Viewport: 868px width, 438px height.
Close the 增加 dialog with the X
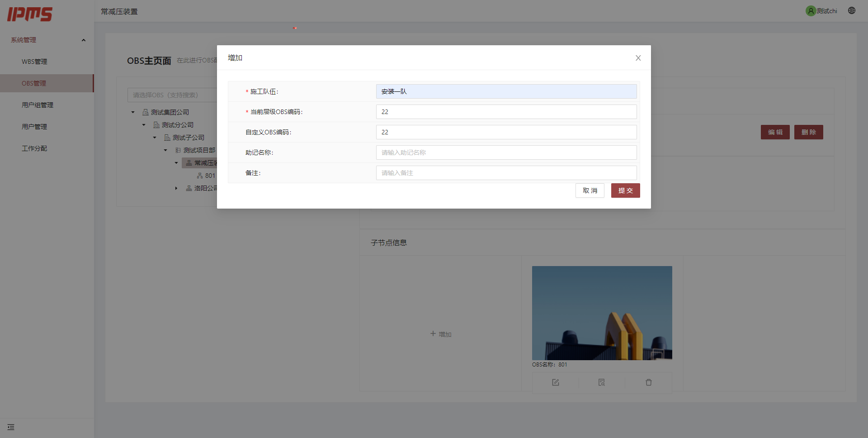[638, 58]
